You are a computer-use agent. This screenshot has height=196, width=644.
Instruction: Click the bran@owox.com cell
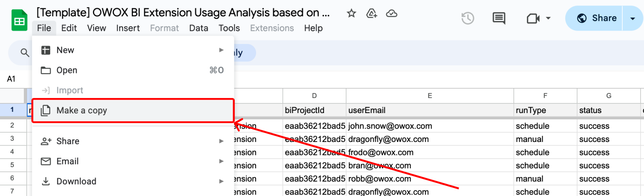(430, 165)
